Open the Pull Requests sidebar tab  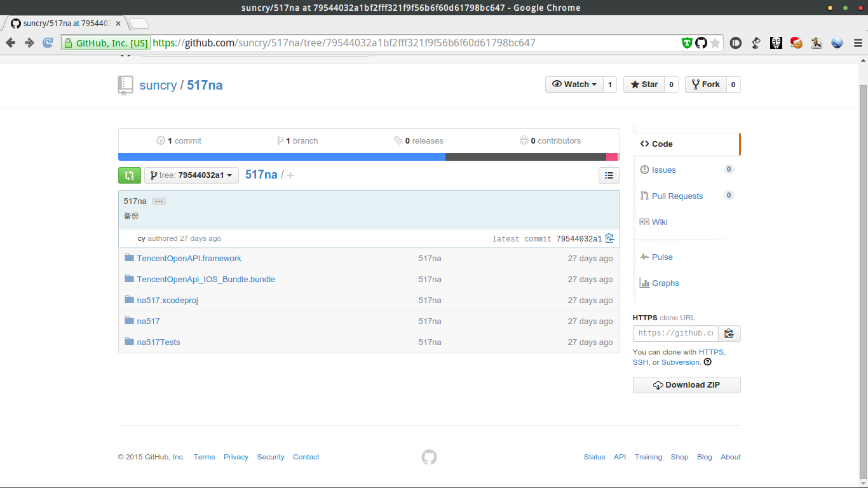(686, 196)
